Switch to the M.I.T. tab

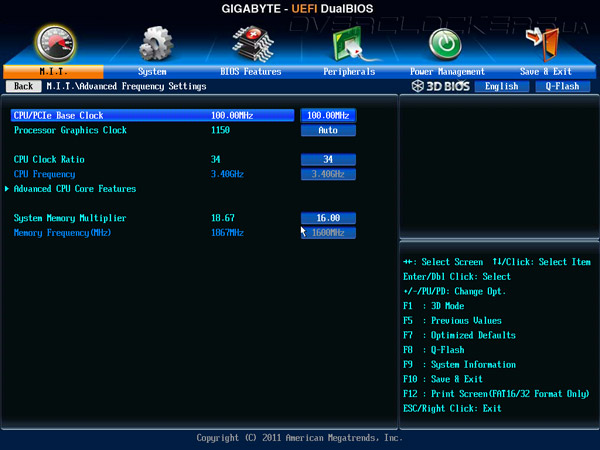(53, 72)
